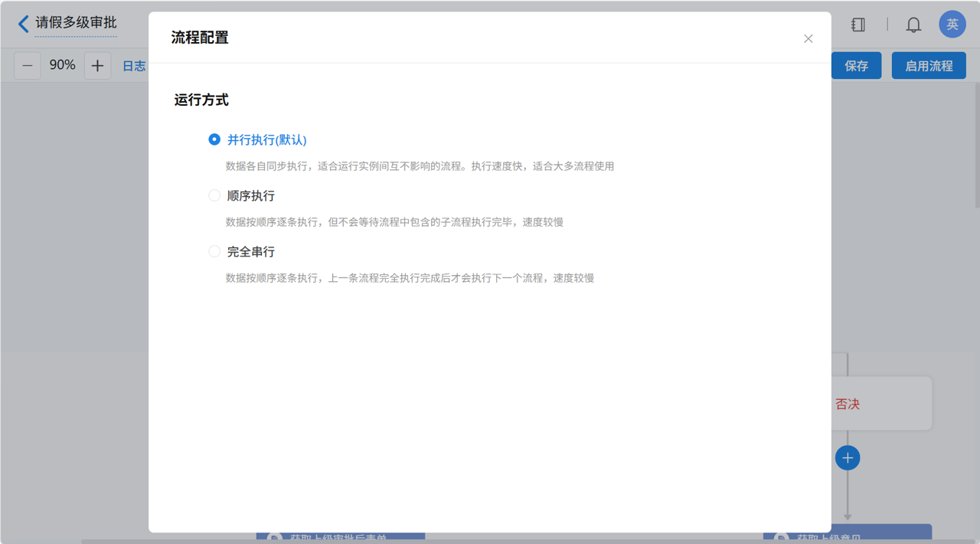
Task: Click the back arrow beside 请假多级审批
Action: point(23,24)
